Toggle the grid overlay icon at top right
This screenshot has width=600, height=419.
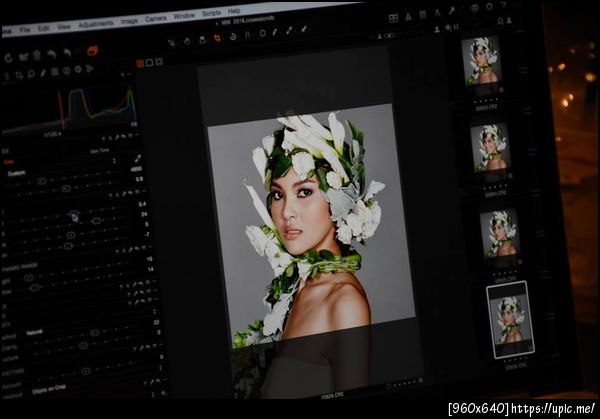(x=423, y=15)
